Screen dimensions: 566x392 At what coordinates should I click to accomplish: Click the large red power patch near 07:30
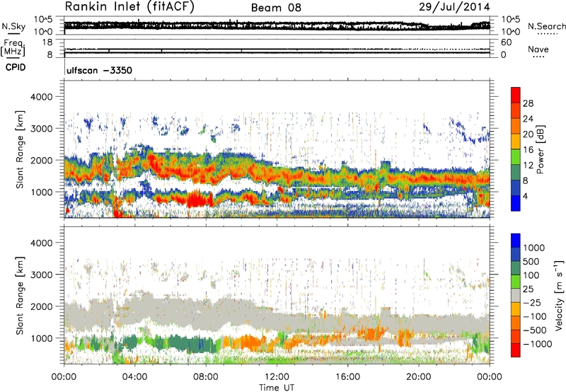(x=200, y=200)
